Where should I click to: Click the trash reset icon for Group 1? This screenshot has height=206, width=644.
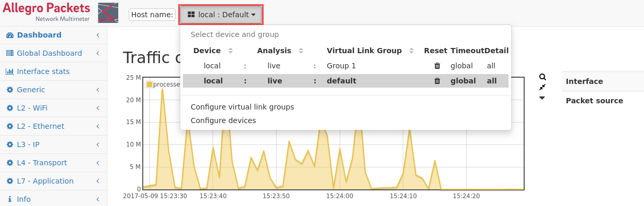[x=437, y=66]
